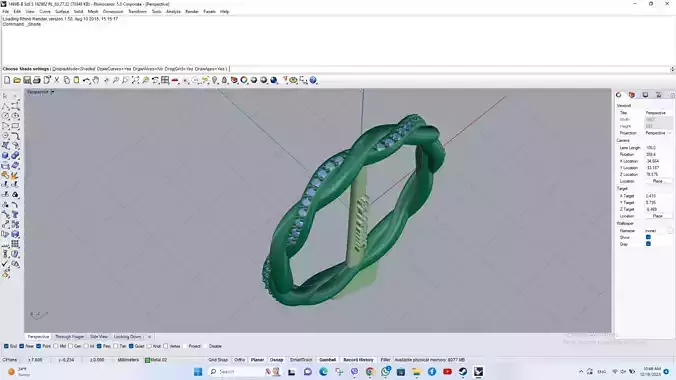Click the light bulb Hide objects icon
The width and height of the screenshot is (676, 380).
tap(215, 80)
